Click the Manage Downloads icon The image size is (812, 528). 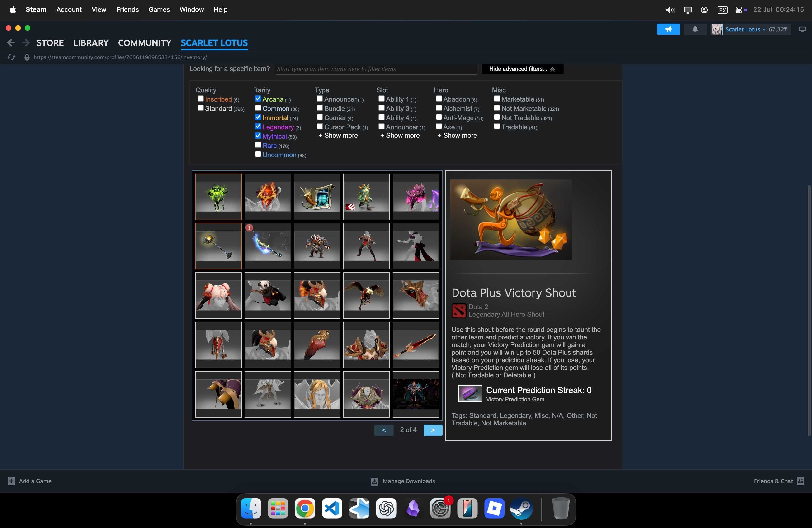(374, 481)
